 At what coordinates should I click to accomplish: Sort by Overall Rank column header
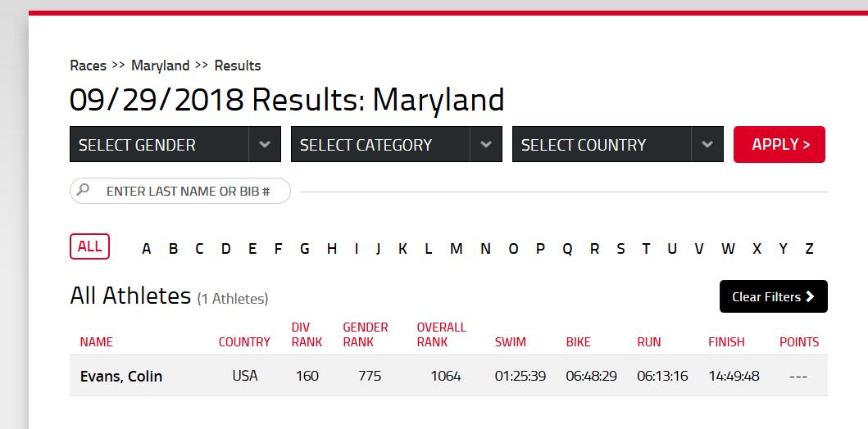[x=441, y=335]
